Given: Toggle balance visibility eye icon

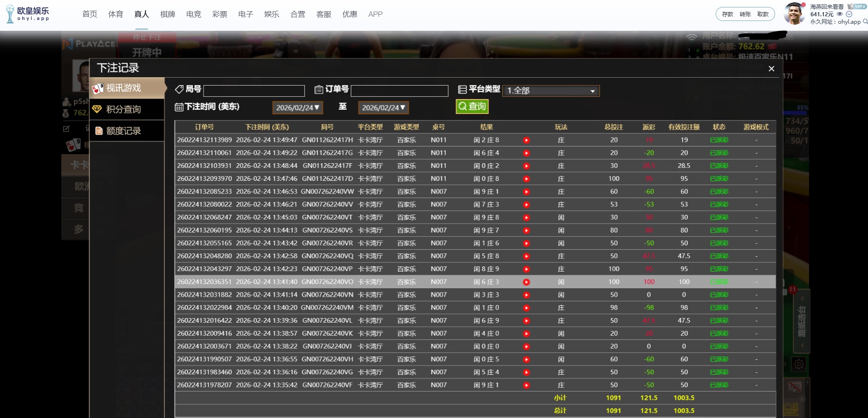Looking at the screenshot, I should tap(840, 14).
